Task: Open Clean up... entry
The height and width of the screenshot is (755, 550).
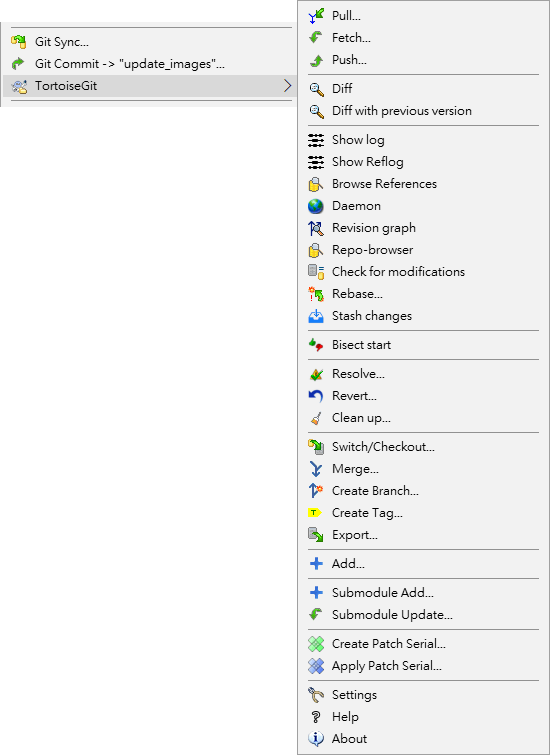Action: (424, 418)
